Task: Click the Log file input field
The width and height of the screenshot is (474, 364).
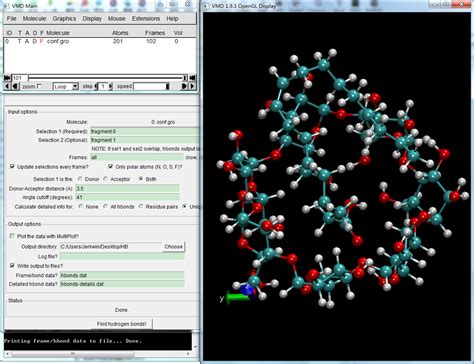Action: pos(122,256)
